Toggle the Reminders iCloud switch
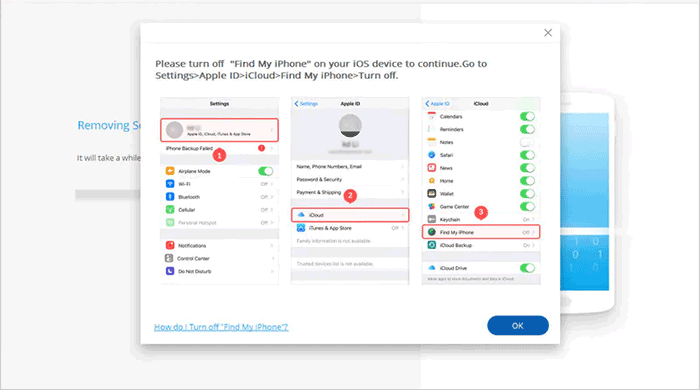 527,129
